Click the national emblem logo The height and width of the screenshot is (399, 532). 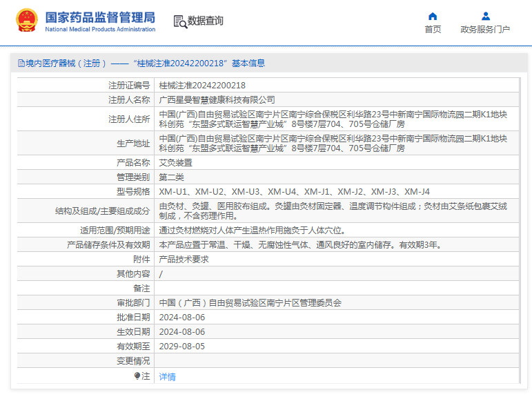tap(27, 21)
